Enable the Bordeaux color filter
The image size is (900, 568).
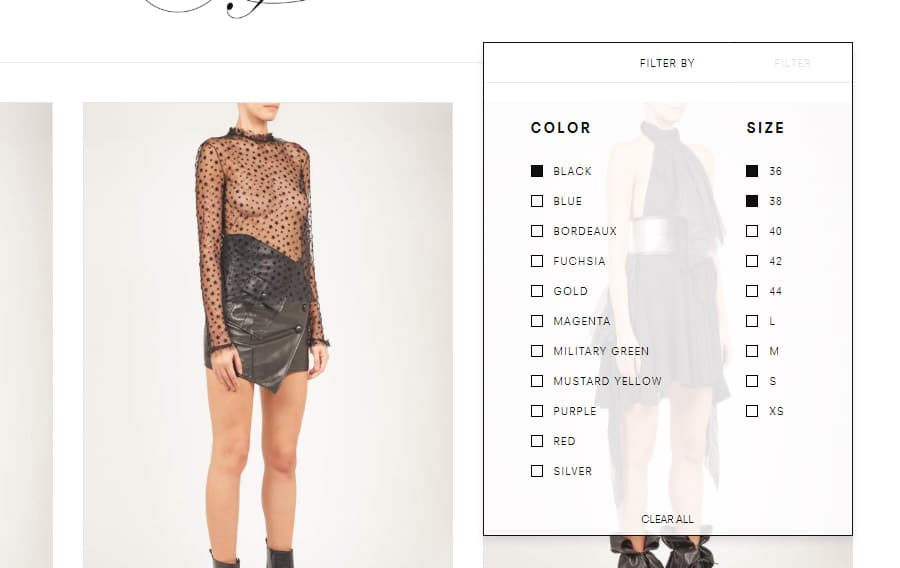point(537,231)
